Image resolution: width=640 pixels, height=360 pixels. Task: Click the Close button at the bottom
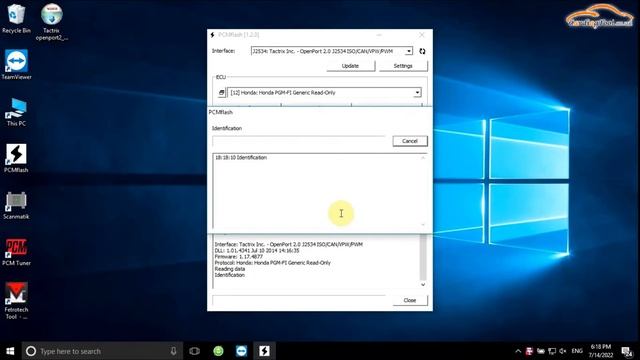click(x=410, y=300)
